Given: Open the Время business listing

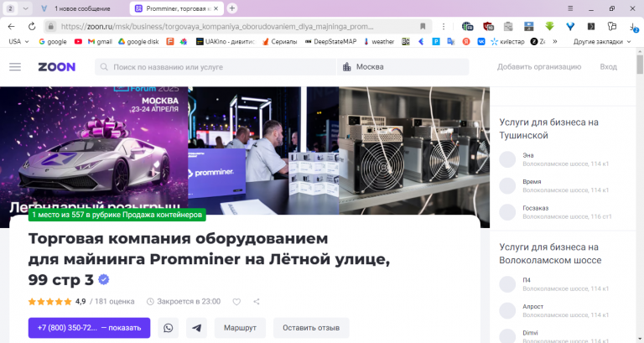Looking at the screenshot, I should click(x=553, y=185).
